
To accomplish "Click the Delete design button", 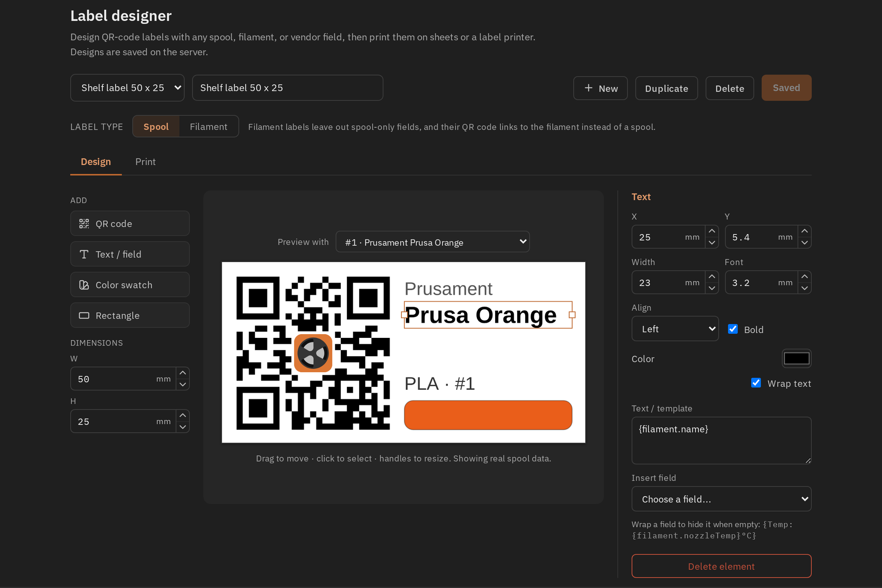I will click(x=729, y=88).
